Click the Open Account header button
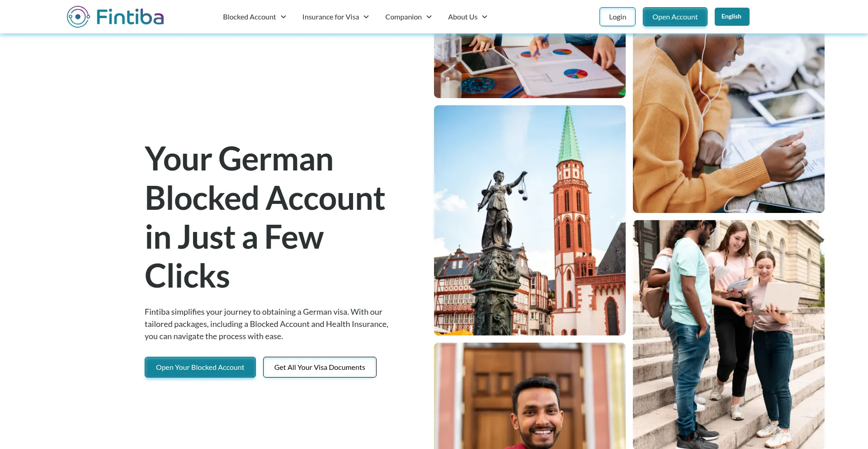 point(675,17)
